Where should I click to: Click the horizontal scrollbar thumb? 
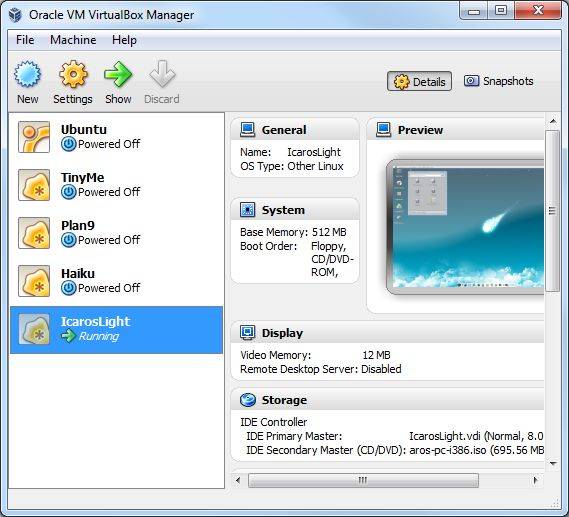pos(363,480)
